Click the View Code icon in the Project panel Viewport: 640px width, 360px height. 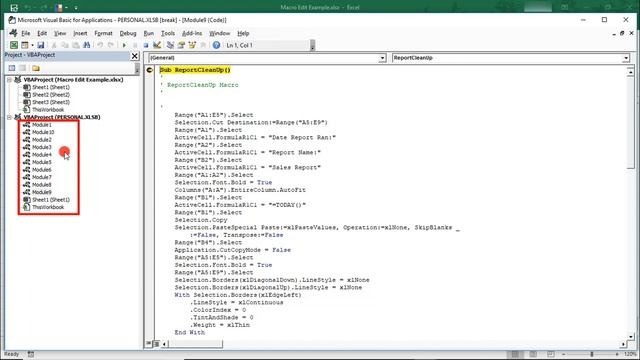click(12, 68)
